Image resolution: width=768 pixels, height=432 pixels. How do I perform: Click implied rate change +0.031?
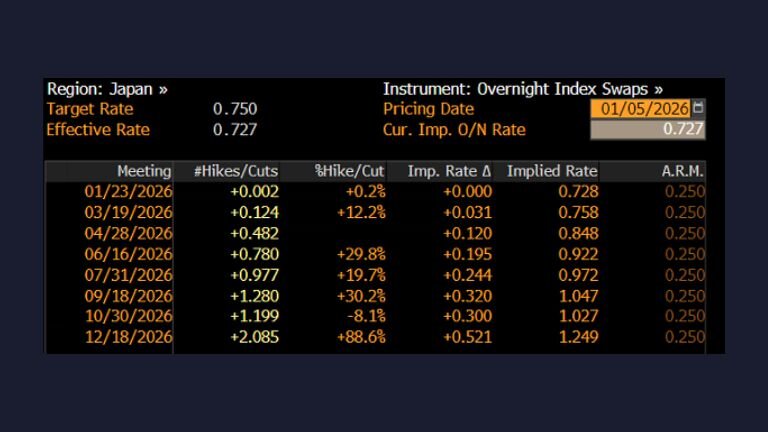[468, 213]
